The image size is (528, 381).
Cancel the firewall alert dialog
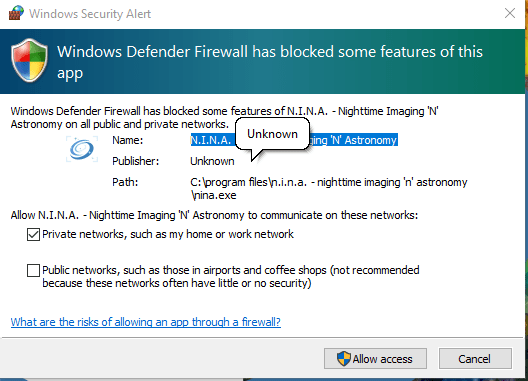pos(475,358)
